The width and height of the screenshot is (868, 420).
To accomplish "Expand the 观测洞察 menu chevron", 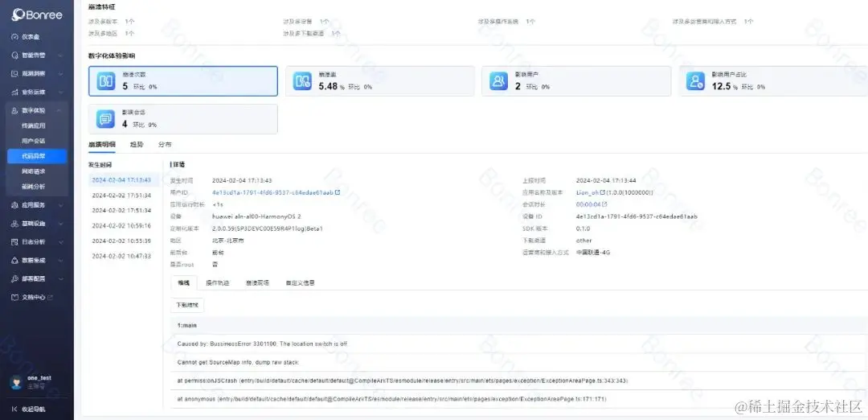I will coord(59,74).
